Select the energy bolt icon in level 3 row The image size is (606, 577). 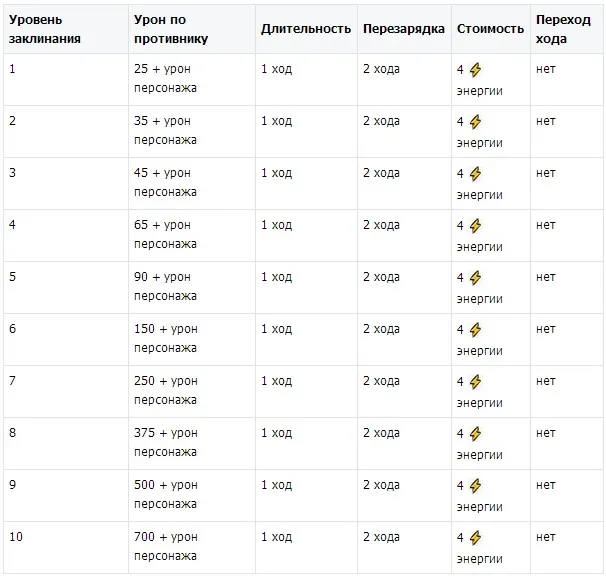click(x=475, y=174)
